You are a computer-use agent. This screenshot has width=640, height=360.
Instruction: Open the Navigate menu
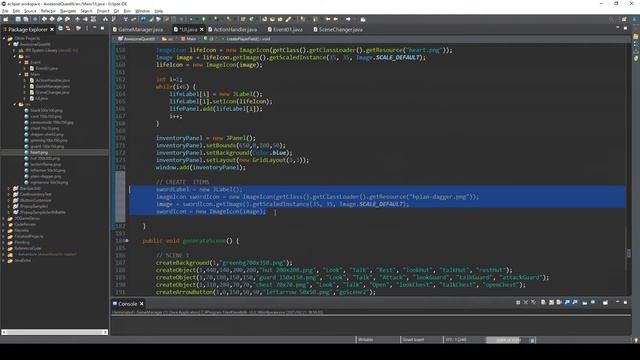68,11
